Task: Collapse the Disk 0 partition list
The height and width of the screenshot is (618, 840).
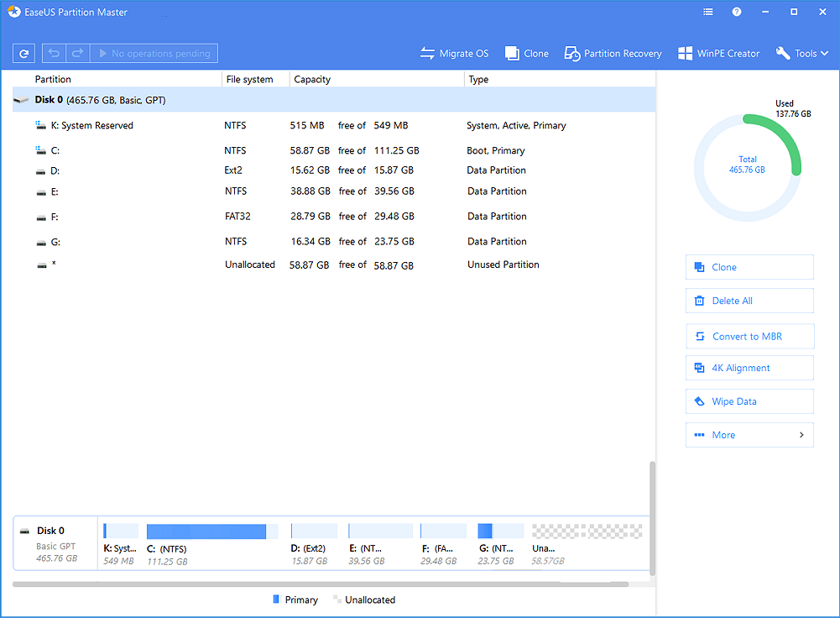Action: pos(20,98)
